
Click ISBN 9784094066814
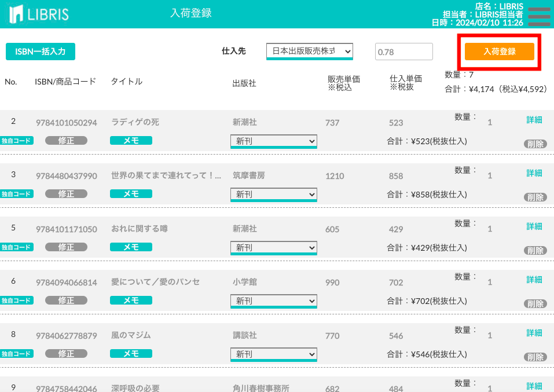point(67,283)
